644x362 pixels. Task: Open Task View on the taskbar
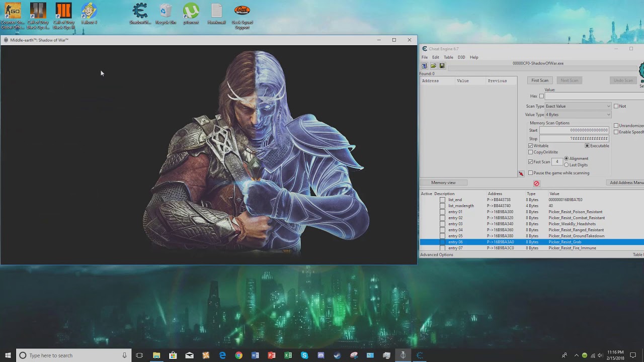click(139, 355)
